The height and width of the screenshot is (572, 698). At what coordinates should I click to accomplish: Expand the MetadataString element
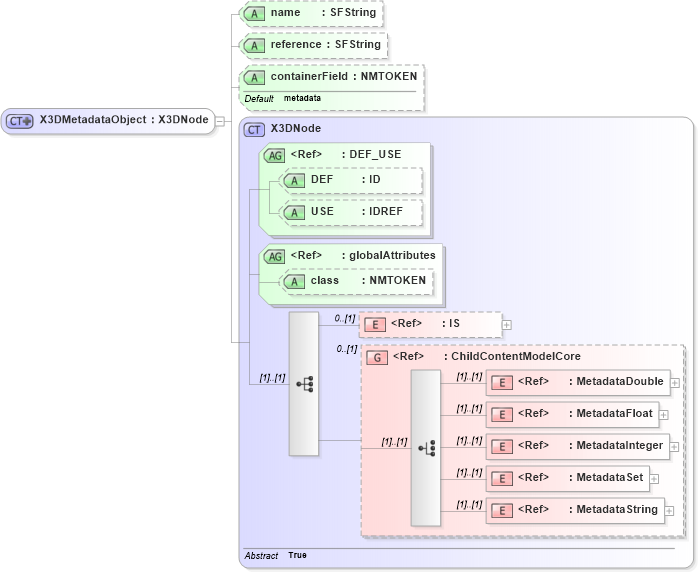pos(669,511)
